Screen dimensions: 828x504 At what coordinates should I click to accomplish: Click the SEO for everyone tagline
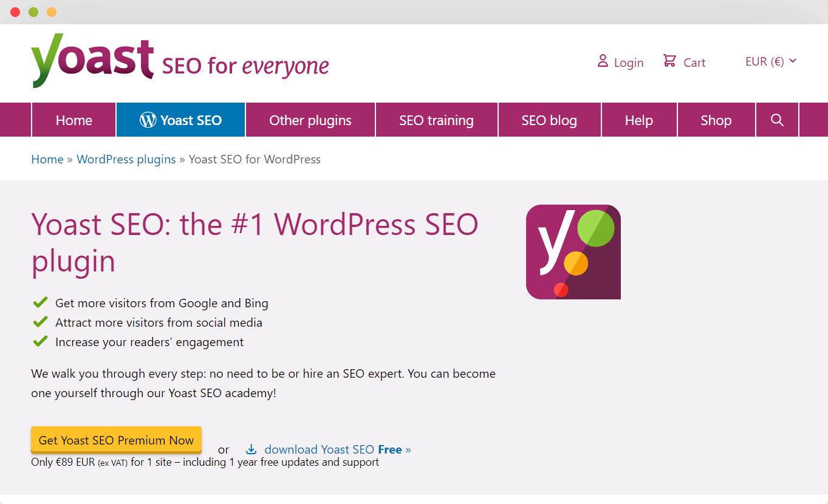coord(245,66)
